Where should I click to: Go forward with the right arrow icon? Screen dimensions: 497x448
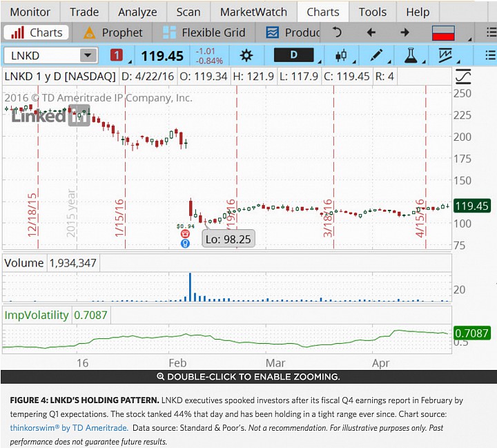(405, 32)
